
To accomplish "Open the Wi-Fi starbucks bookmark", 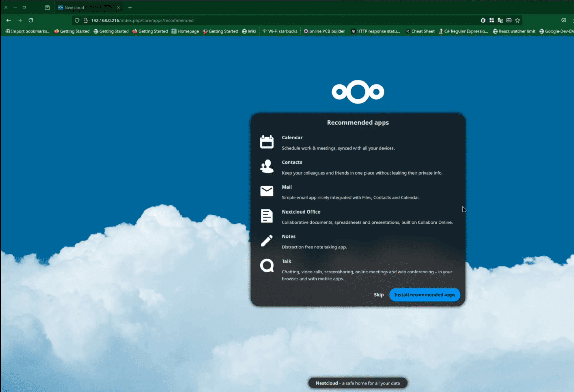I will (280, 31).
